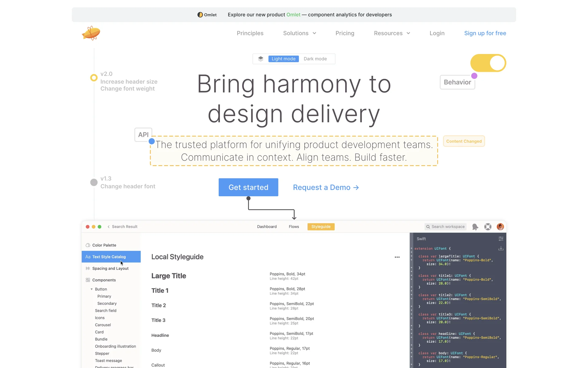Download the Swift code snippet
Screen dimensions: 588x368
tap(501, 248)
